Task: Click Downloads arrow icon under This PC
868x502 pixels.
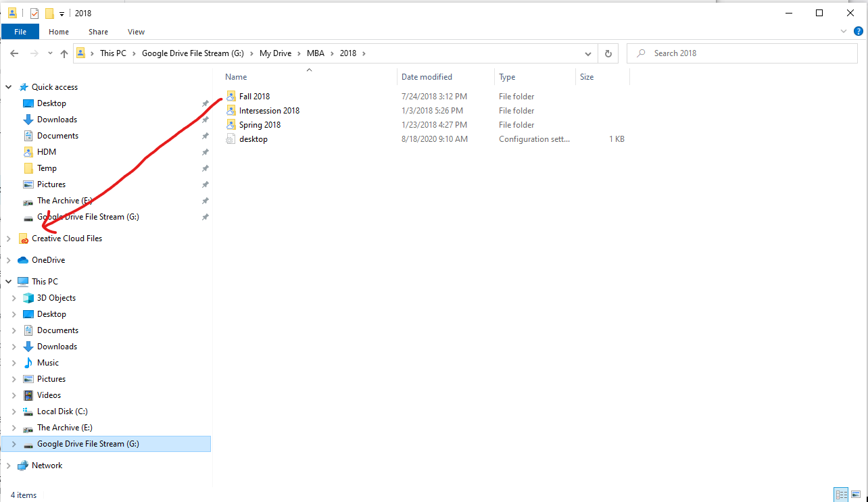Action: pos(28,347)
